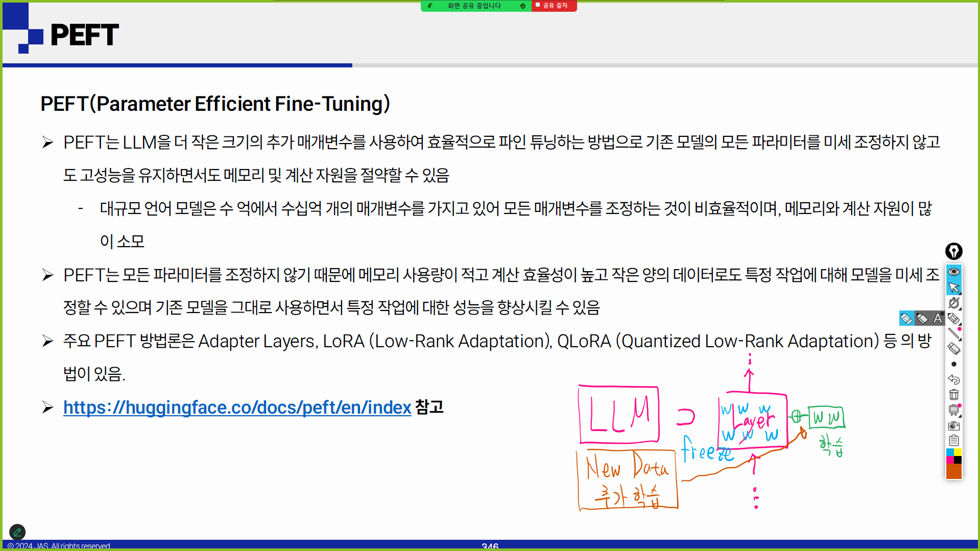Pick the orange color swatch
This screenshot has width=980, height=551.
pyautogui.click(x=953, y=471)
